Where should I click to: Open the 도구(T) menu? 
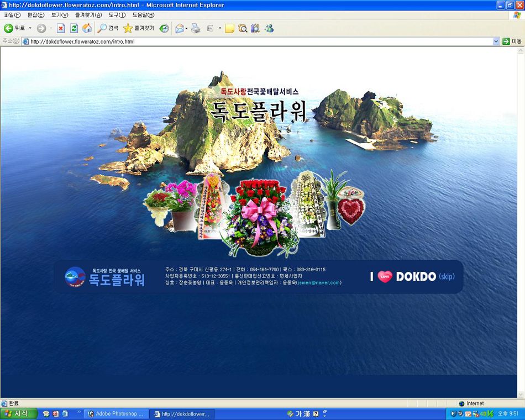pos(117,15)
